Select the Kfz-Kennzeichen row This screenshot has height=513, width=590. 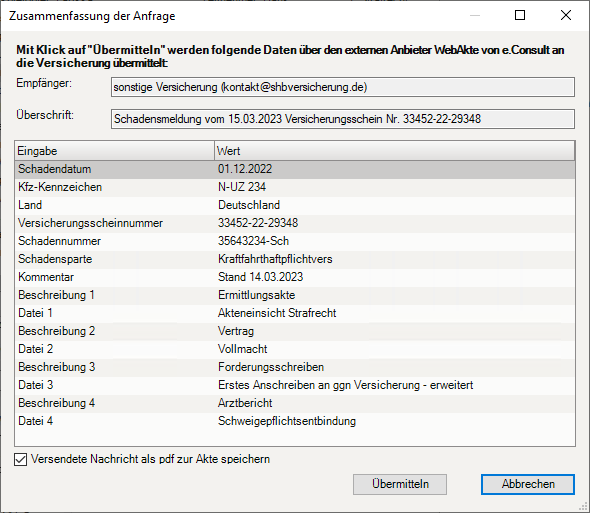coord(295,187)
